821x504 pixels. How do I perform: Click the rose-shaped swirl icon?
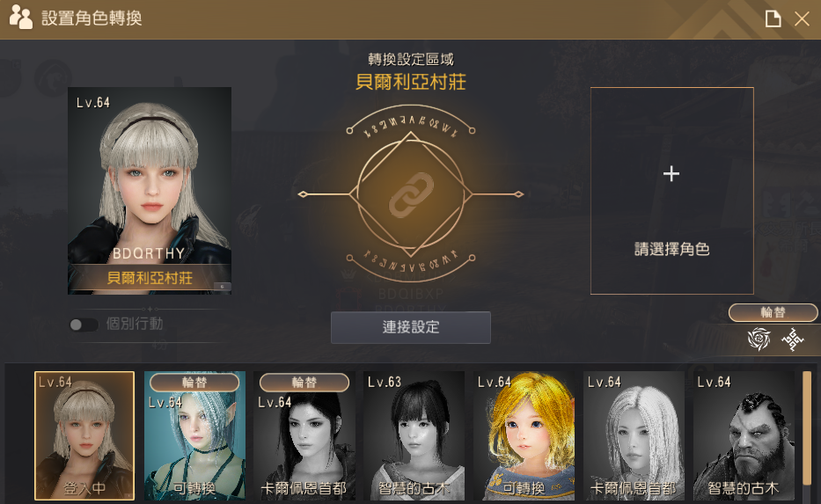(759, 339)
